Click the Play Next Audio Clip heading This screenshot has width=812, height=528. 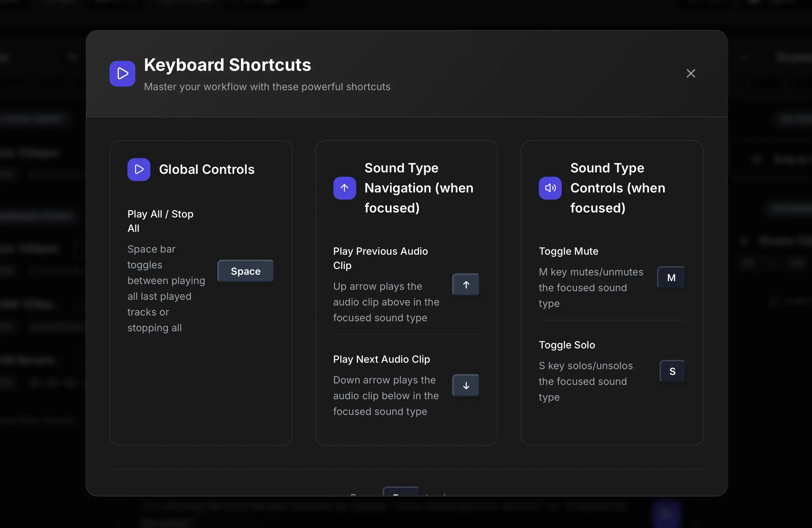[x=382, y=359]
